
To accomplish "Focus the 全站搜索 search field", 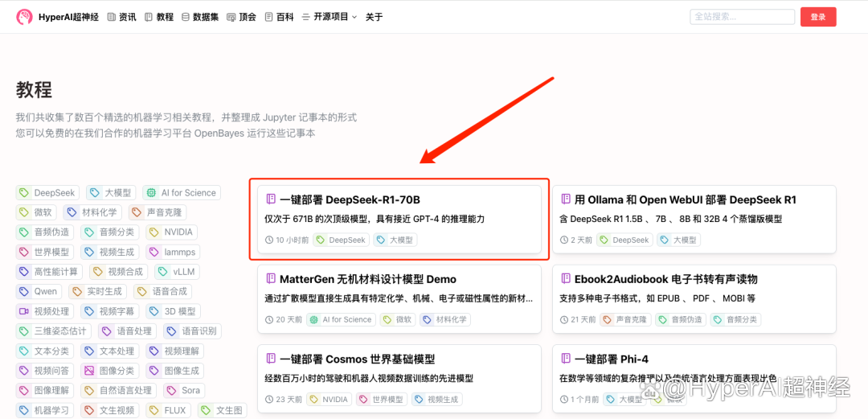I will [743, 17].
